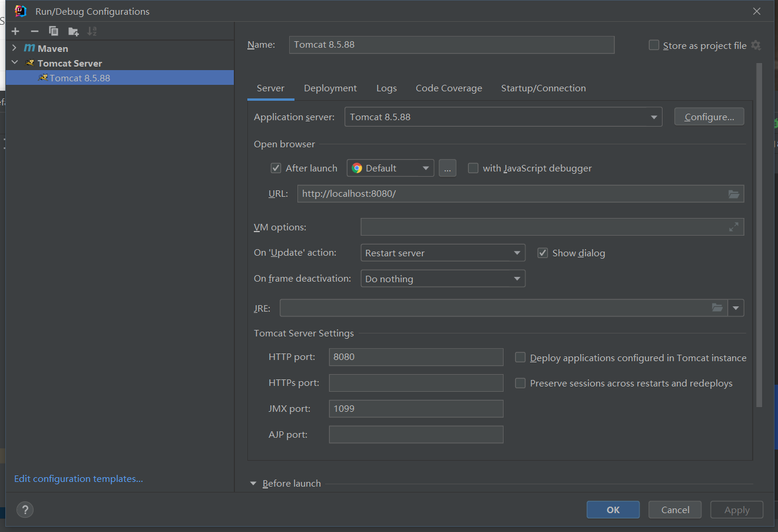Copy the selected configuration
This screenshot has height=532, width=778.
click(x=54, y=31)
